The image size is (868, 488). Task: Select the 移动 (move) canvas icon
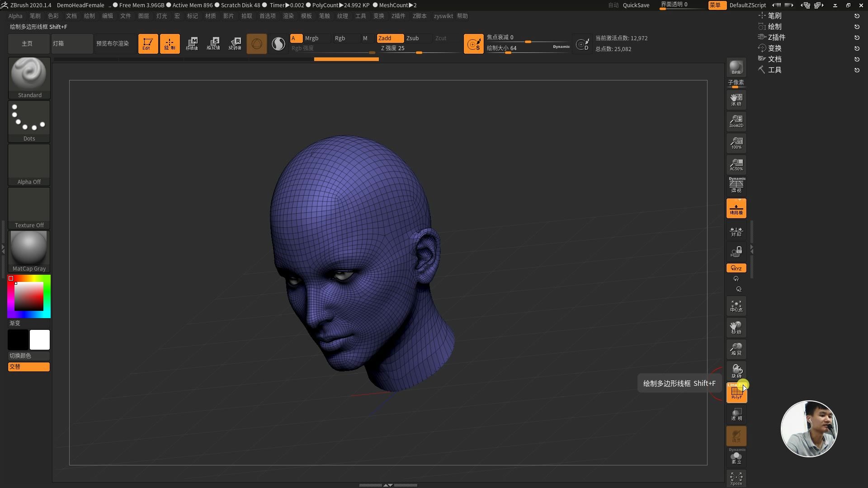tap(736, 327)
